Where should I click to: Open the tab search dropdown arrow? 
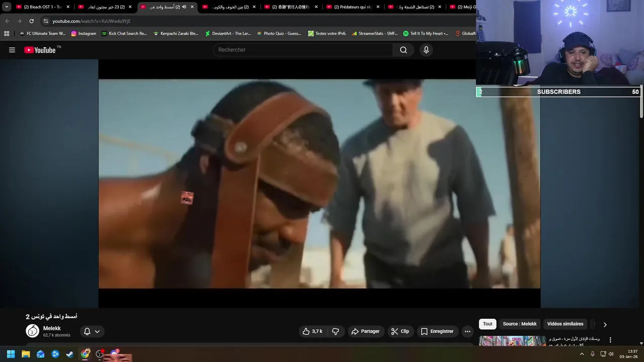coord(7,7)
